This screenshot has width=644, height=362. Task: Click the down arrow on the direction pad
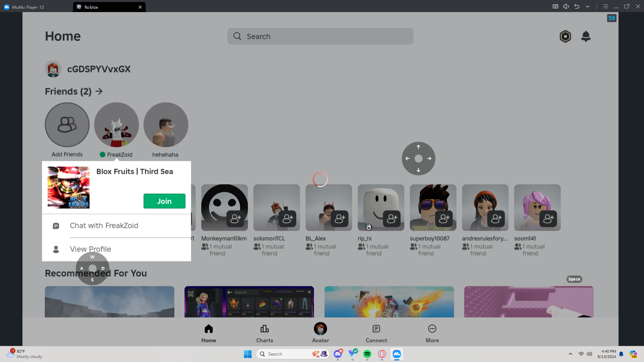(x=418, y=170)
